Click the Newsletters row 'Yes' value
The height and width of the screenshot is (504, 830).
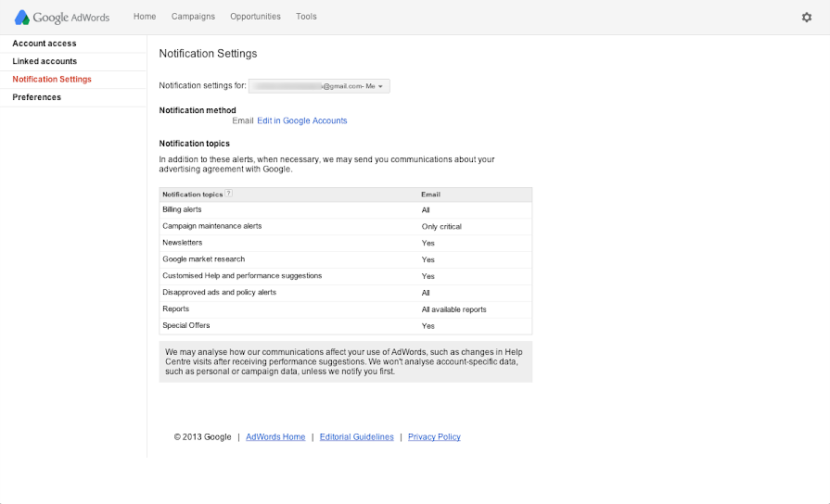click(428, 244)
